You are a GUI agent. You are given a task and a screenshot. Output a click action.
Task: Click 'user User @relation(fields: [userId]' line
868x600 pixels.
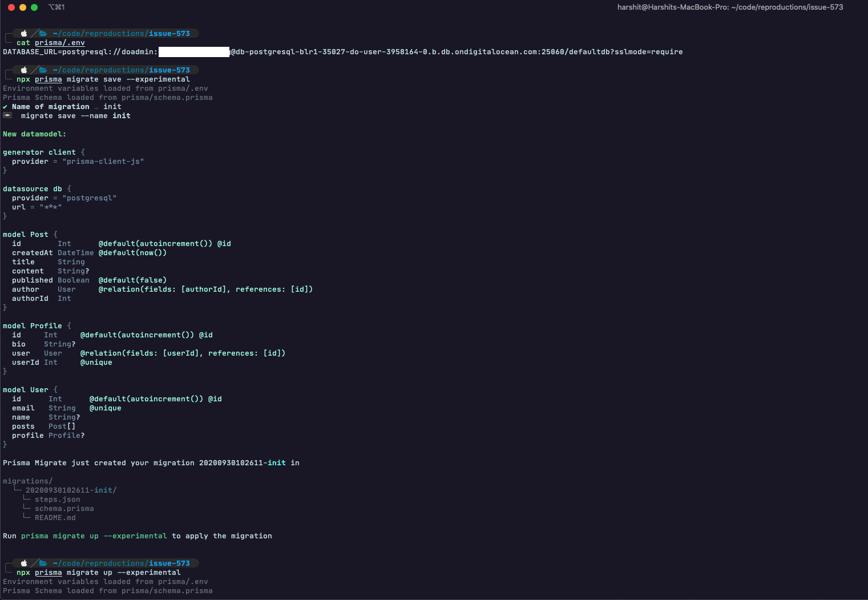[148, 353]
